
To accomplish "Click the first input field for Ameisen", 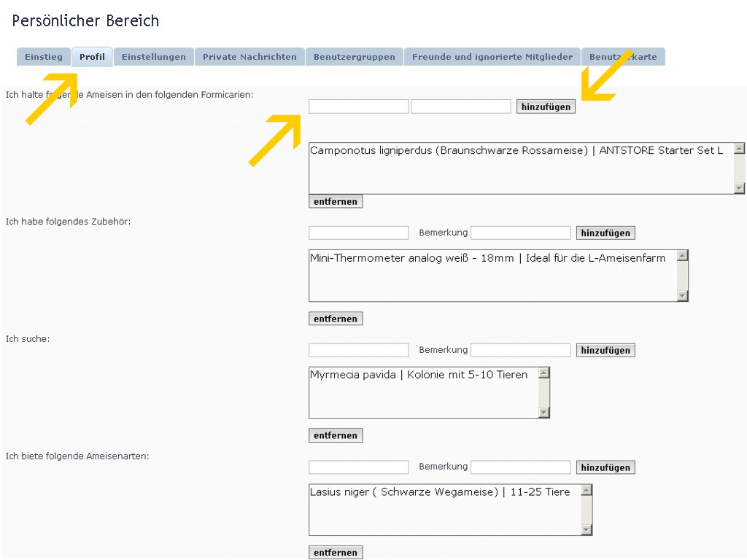I will click(358, 106).
